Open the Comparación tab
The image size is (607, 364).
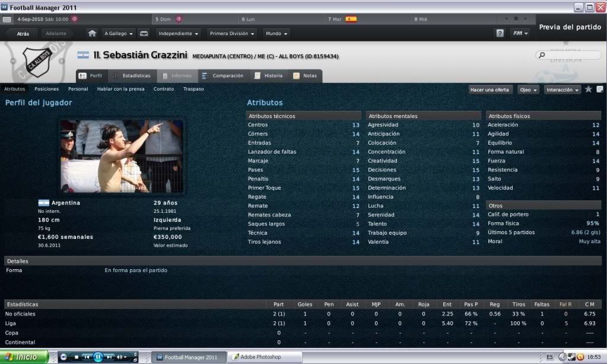[x=223, y=76]
